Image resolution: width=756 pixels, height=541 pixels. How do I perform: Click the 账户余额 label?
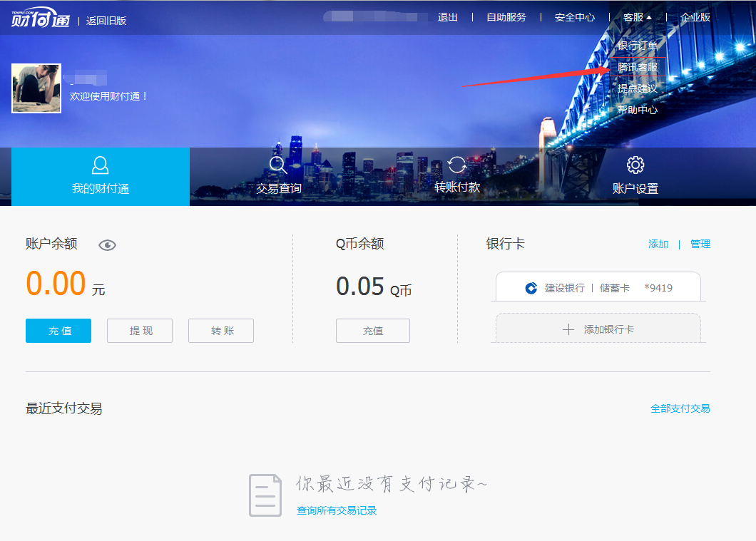(x=51, y=244)
